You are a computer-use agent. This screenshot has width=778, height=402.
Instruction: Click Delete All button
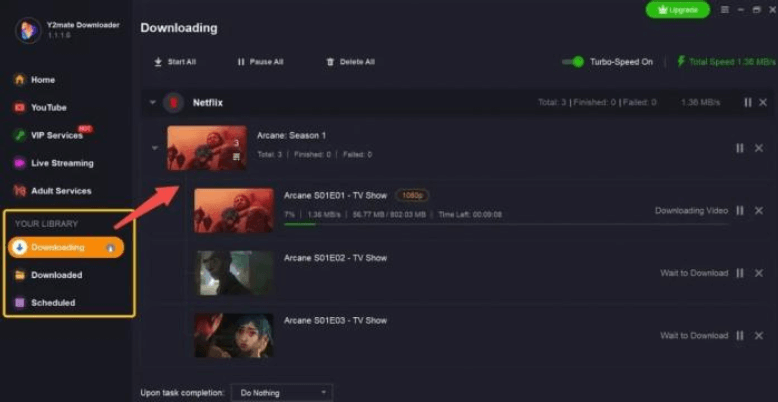350,62
